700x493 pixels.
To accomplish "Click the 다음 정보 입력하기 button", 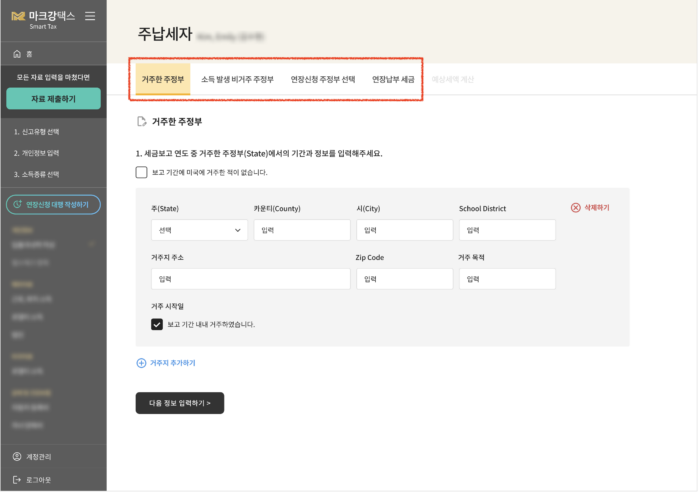I will coord(180,403).
